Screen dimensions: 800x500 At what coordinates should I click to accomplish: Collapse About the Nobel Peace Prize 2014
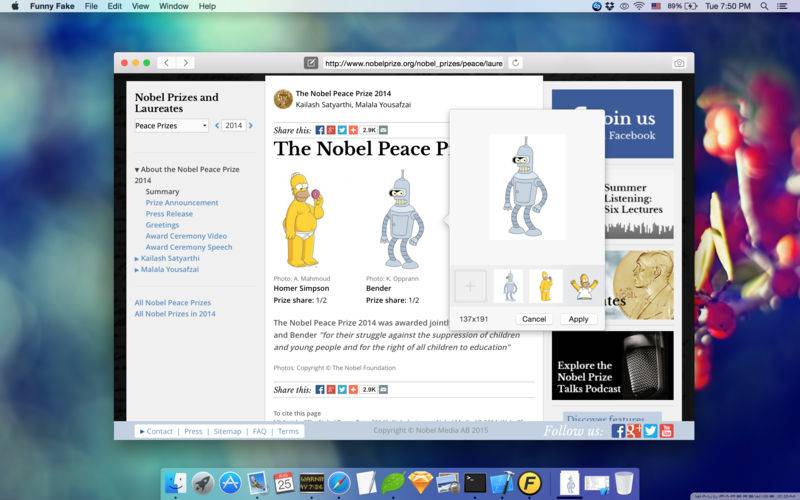[x=137, y=169]
